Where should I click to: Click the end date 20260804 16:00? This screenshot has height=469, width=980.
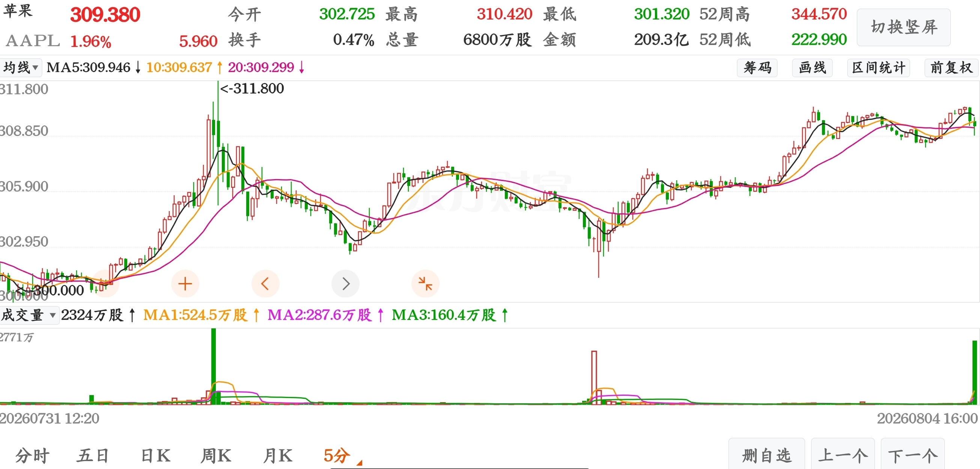(927, 418)
